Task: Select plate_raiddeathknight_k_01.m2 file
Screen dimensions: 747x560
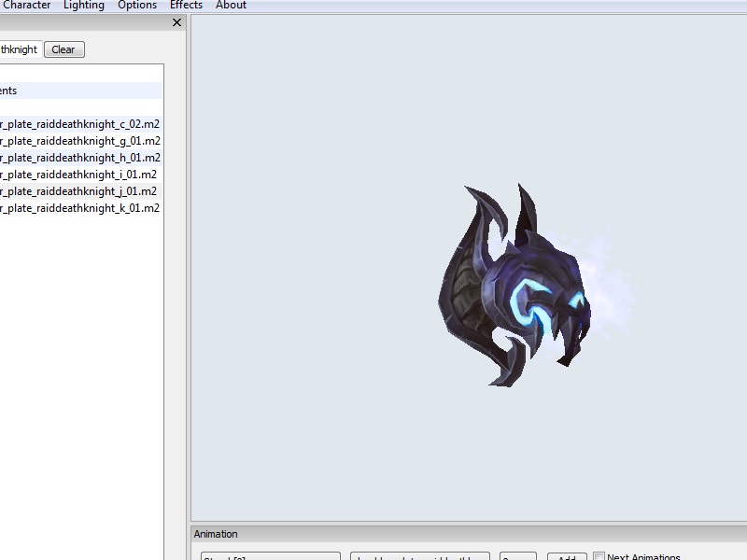Action: pos(81,208)
